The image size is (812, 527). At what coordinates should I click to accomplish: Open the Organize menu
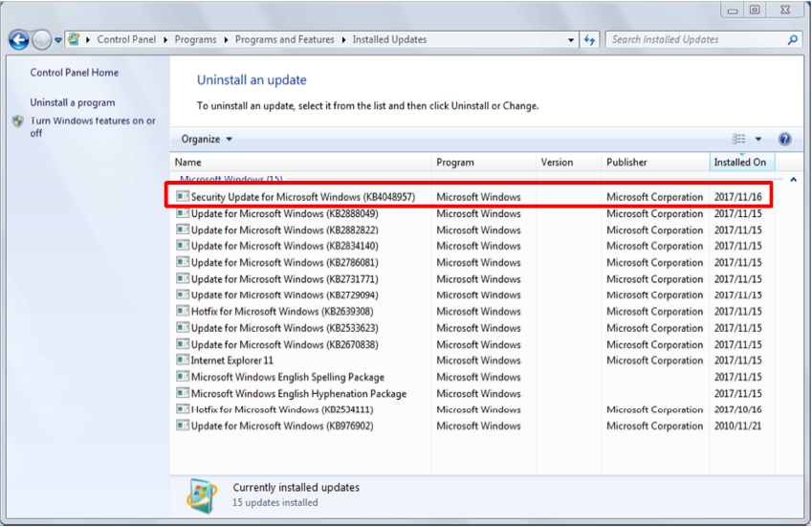click(206, 139)
